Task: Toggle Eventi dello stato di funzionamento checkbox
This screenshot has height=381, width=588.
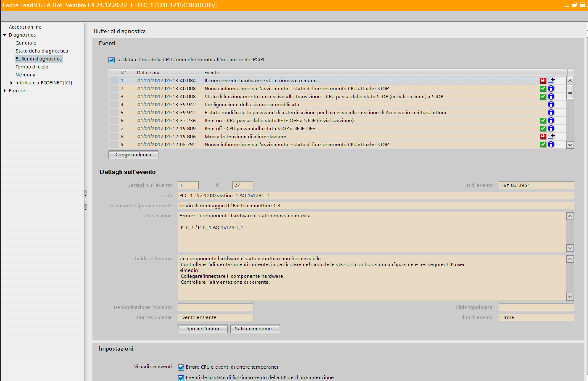Action: (181, 378)
